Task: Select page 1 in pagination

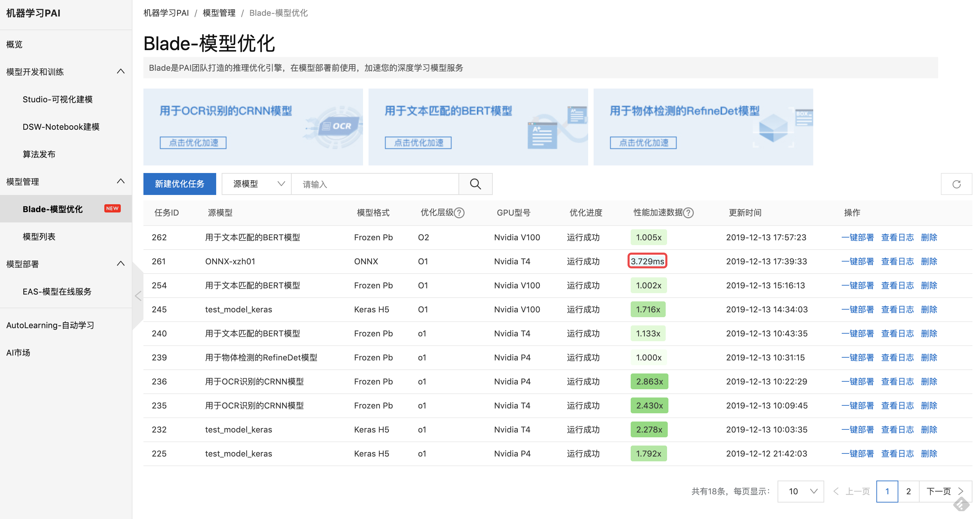Action: 887,491
